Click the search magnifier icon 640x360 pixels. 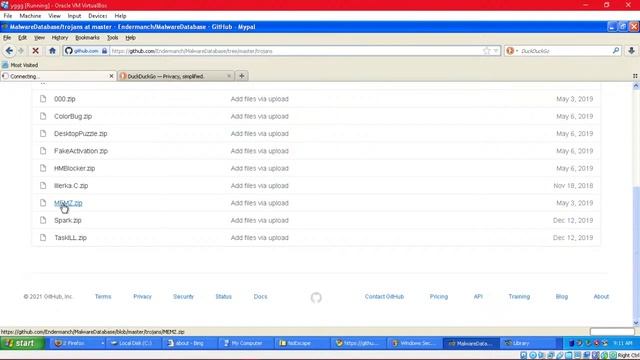click(616, 51)
